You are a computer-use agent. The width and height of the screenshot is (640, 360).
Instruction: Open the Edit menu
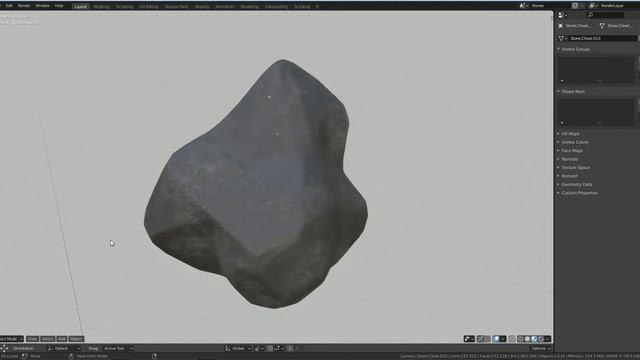tap(9, 6)
